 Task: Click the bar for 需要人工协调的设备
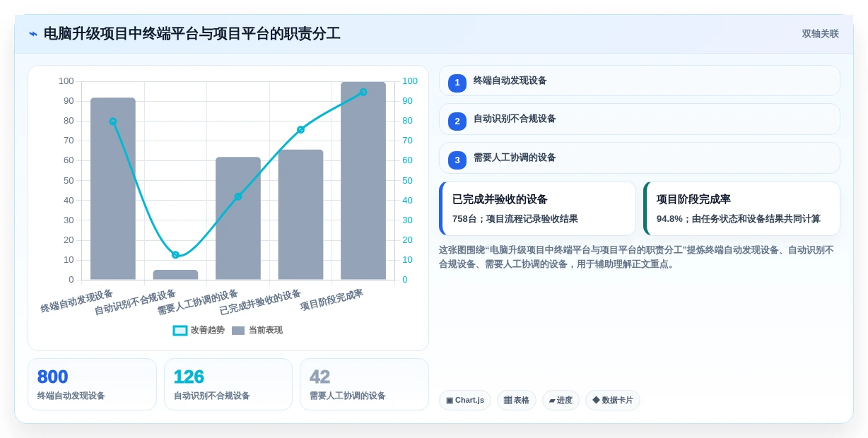238,218
